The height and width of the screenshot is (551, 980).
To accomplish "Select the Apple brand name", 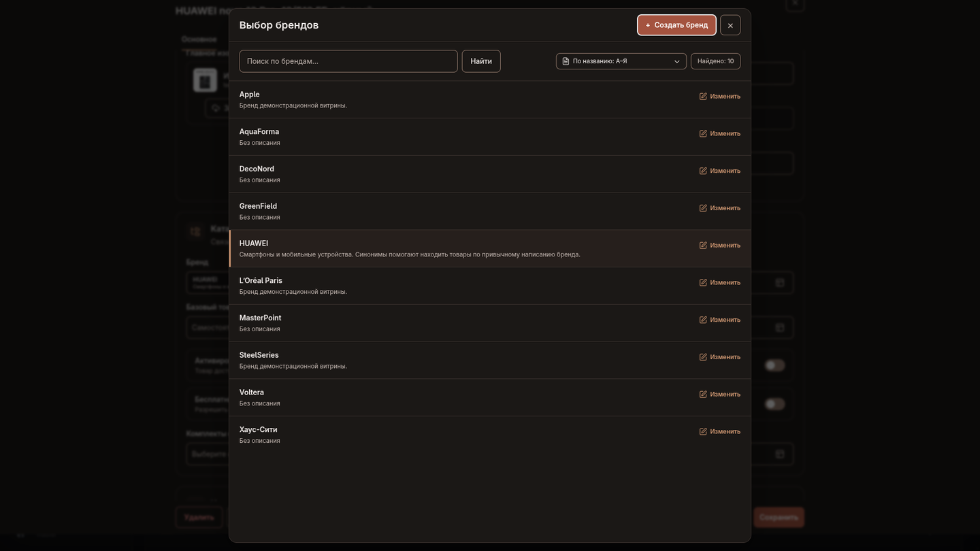I will tap(249, 95).
